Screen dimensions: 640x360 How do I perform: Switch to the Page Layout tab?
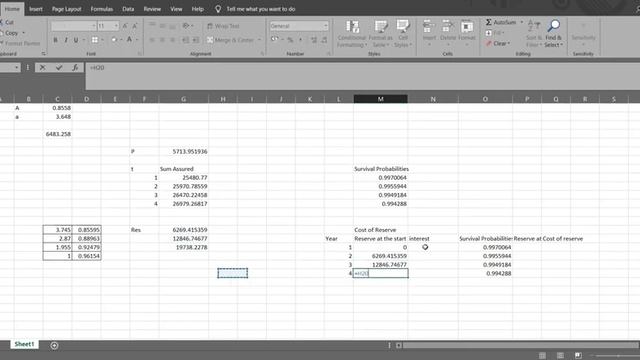pos(67,9)
